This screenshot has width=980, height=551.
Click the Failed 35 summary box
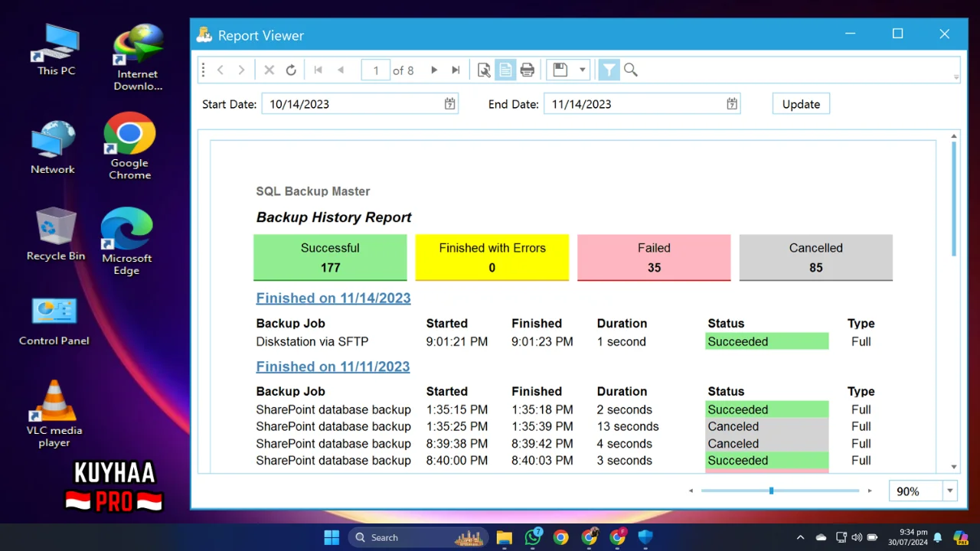(654, 258)
